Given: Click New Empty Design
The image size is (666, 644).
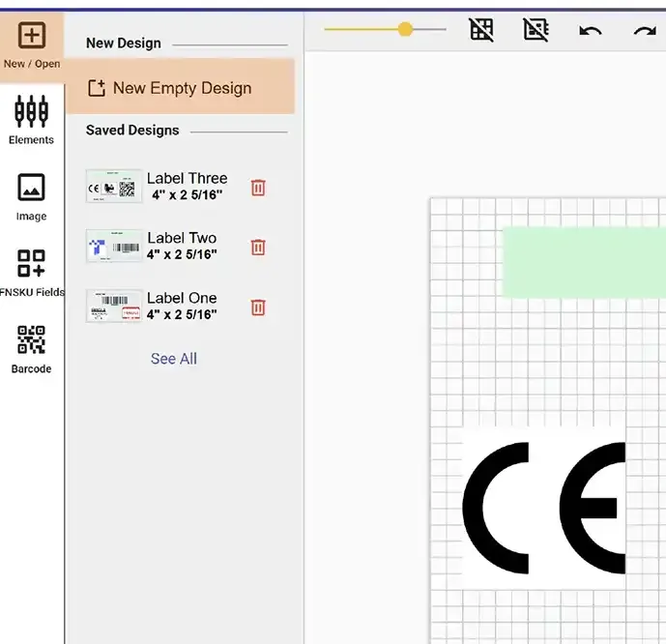Looking at the screenshot, I should 180,87.
